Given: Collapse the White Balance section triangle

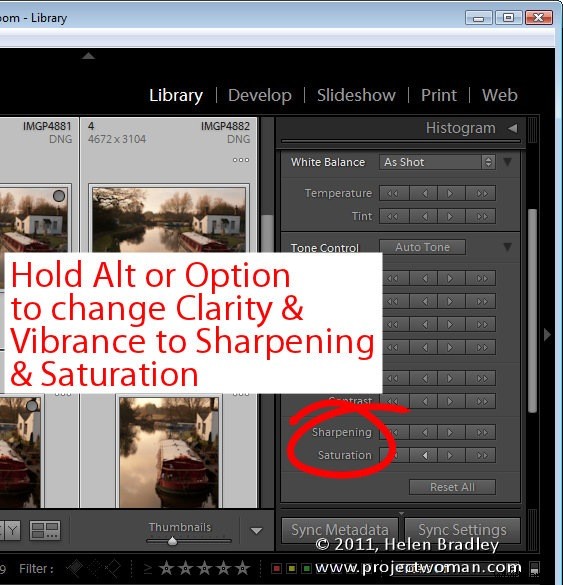Looking at the screenshot, I should click(x=507, y=162).
